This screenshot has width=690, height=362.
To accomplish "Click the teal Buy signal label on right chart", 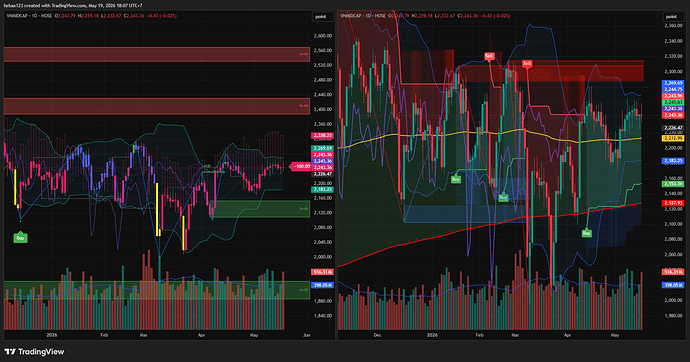I will click(503, 197).
